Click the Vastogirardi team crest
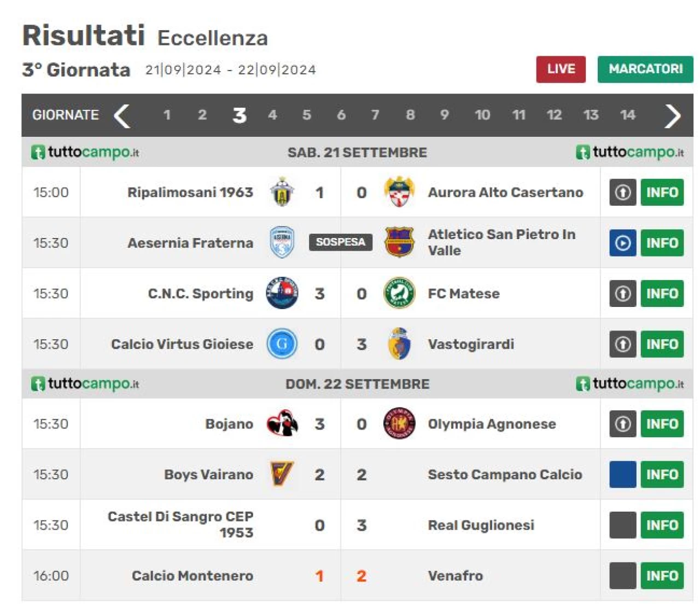The image size is (700, 615). [399, 344]
